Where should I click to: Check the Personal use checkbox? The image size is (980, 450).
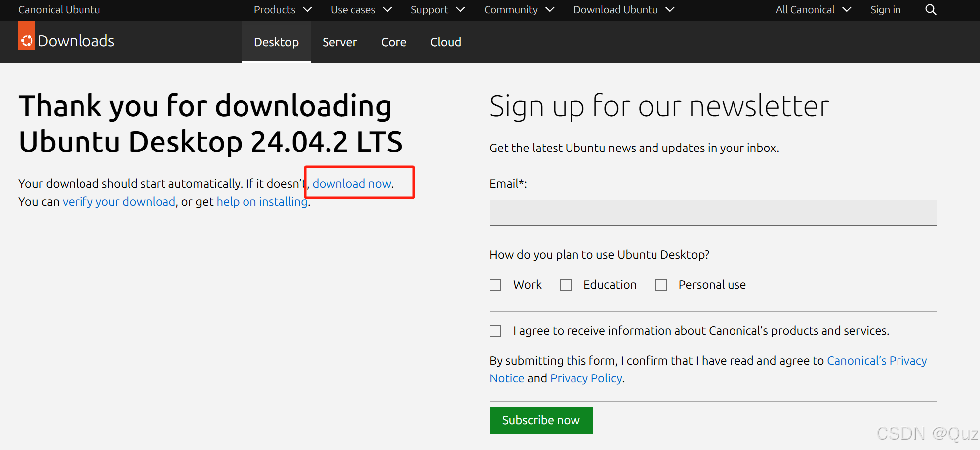coord(661,285)
